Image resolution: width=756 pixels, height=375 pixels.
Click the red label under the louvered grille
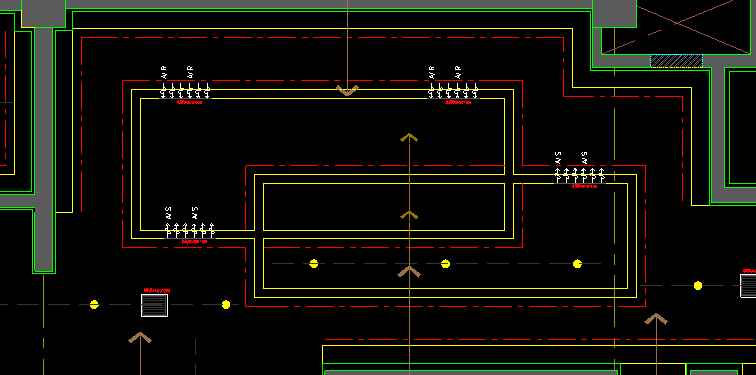click(157, 291)
